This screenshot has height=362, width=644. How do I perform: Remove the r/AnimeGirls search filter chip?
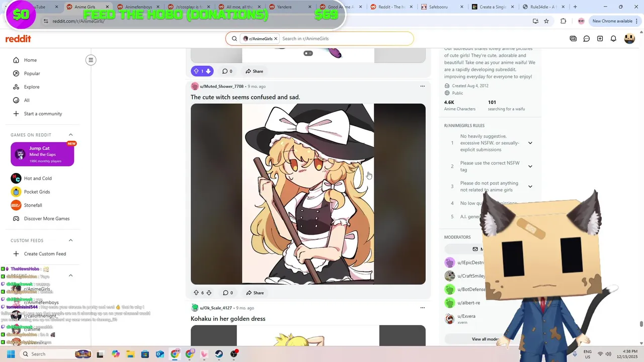[x=276, y=39]
